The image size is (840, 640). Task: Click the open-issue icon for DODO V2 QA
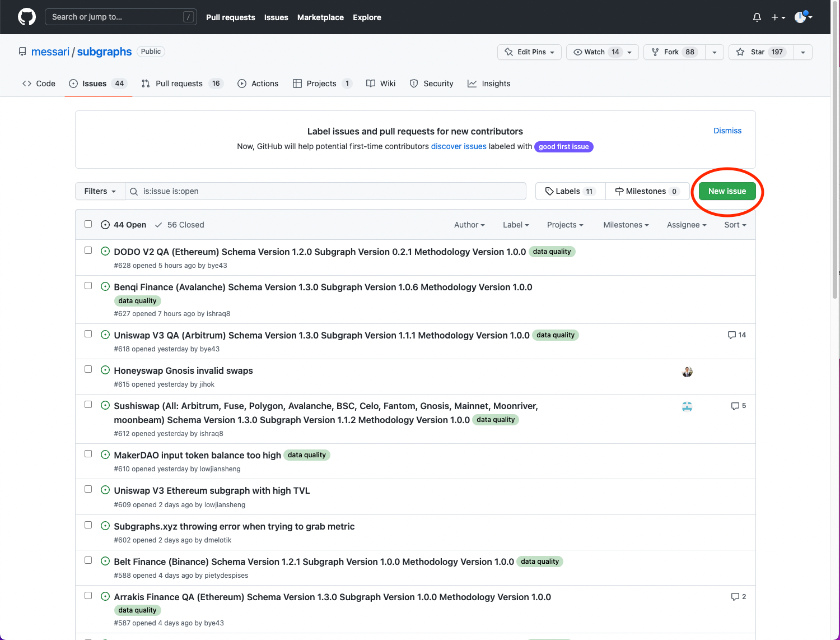pyautogui.click(x=105, y=251)
